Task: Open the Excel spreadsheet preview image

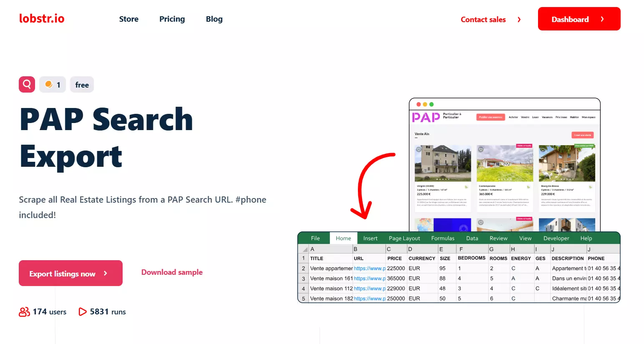Action: tap(459, 267)
